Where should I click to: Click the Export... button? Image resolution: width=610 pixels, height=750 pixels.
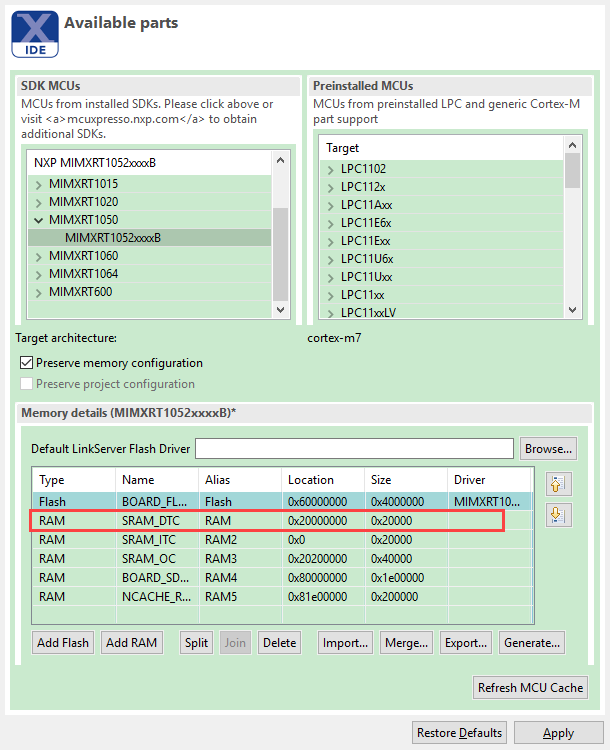tap(466, 642)
